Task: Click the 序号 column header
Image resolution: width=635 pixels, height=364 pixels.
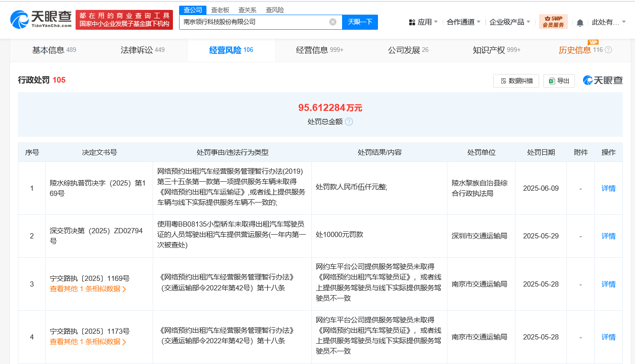Action: (x=32, y=152)
